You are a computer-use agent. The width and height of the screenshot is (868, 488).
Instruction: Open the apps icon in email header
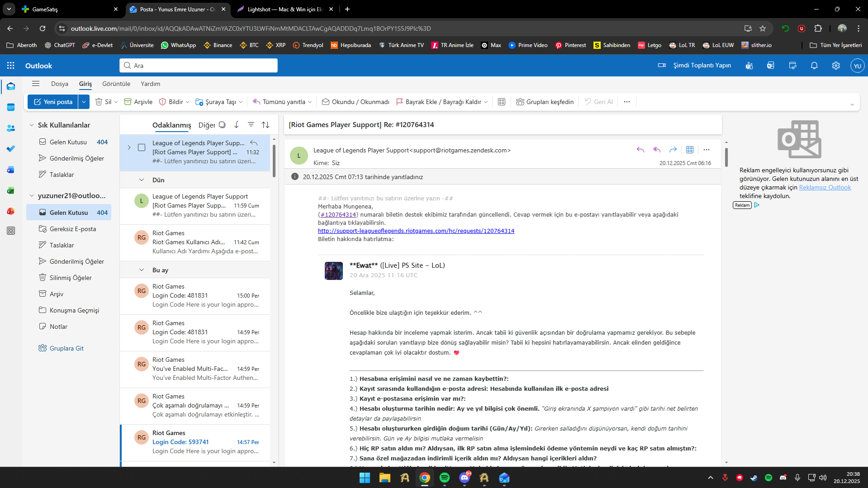pos(690,150)
